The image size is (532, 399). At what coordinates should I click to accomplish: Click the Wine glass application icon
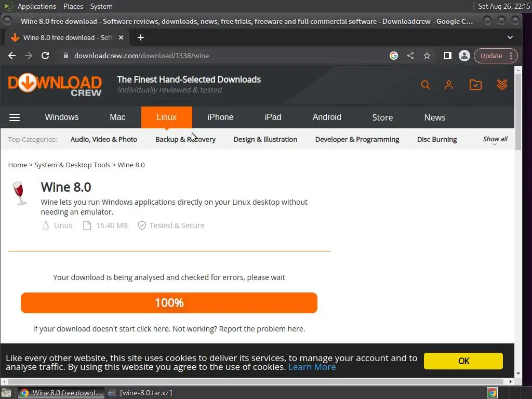point(20,193)
